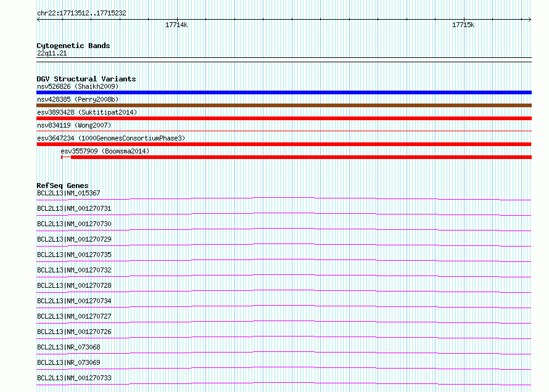Click the left arrow at ruler start
549x392 pixels.
pos(38,19)
